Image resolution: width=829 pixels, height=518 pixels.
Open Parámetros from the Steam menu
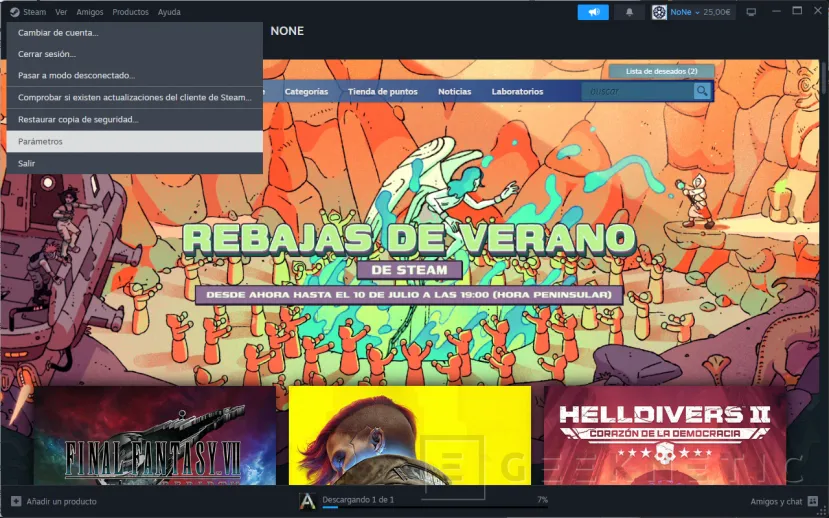click(x=135, y=142)
